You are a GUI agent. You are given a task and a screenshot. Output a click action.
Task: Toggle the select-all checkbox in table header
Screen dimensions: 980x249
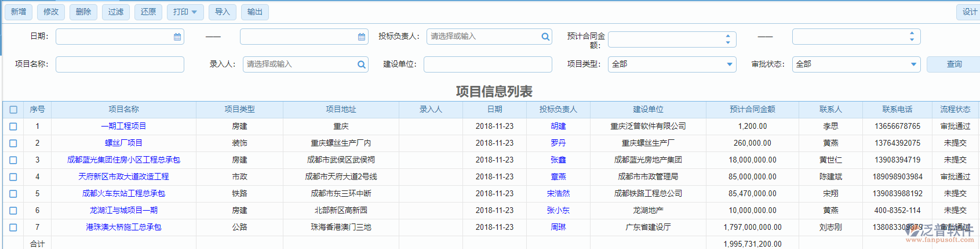click(13, 110)
